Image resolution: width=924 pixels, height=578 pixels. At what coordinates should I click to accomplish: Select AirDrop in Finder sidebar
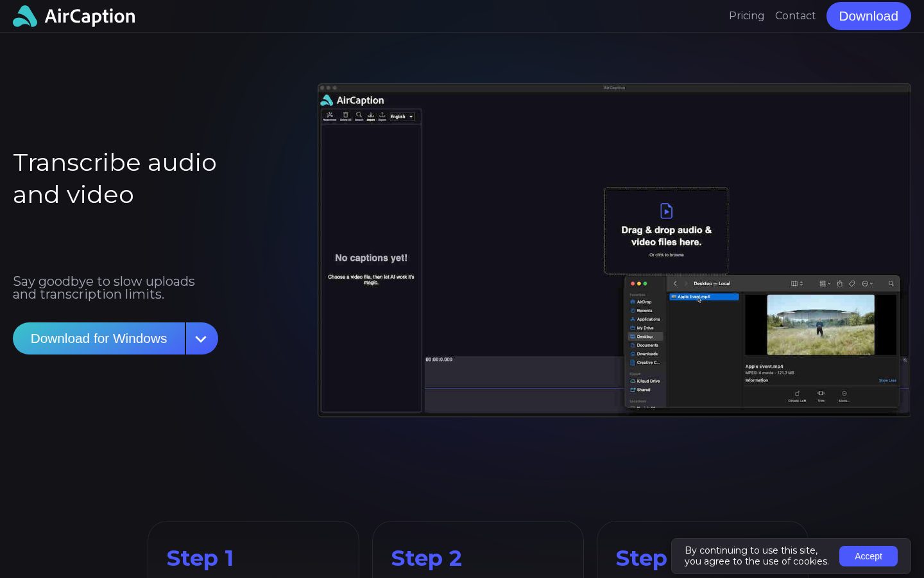coord(642,302)
